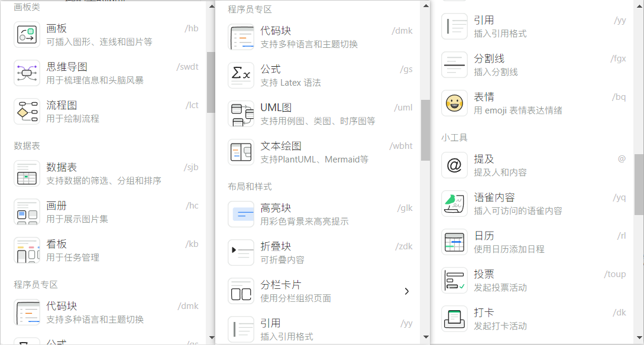Click the left panel scrollbar up arrow
This screenshot has height=345, width=644.
pos(212,6)
